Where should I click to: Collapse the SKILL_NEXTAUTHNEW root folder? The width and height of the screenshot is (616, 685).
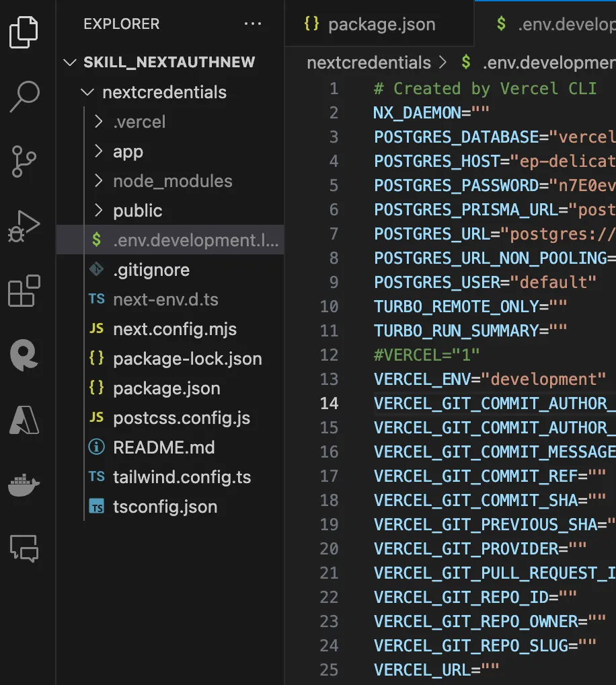[x=168, y=63]
